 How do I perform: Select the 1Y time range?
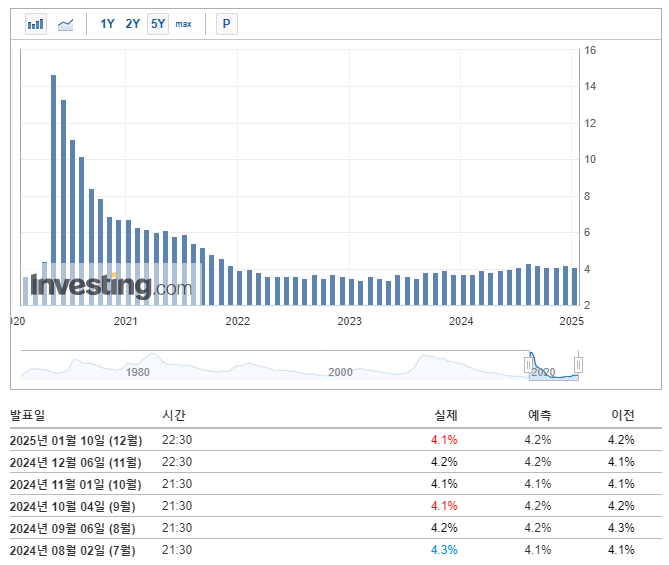(x=107, y=24)
